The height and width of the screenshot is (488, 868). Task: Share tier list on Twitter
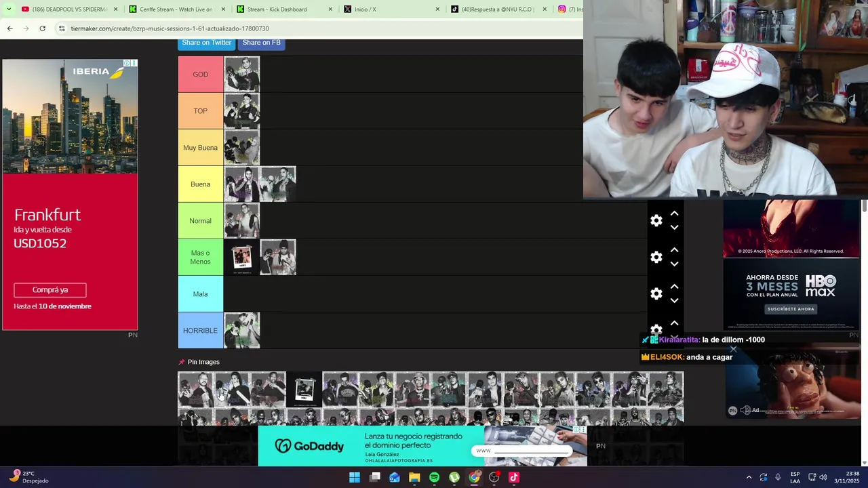pos(206,43)
